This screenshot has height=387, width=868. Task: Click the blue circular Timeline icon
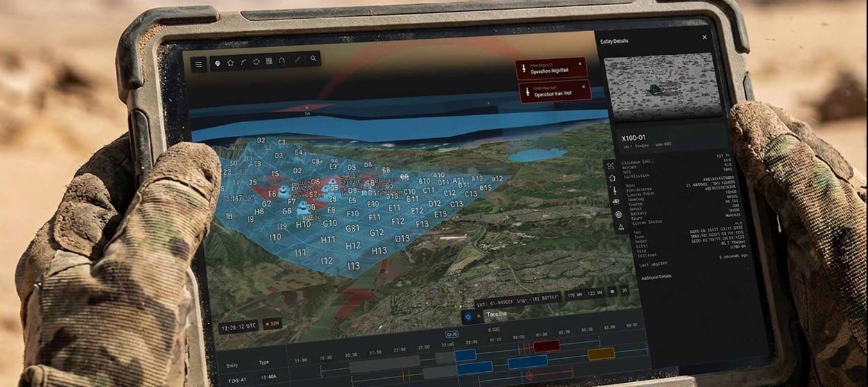click(x=468, y=316)
